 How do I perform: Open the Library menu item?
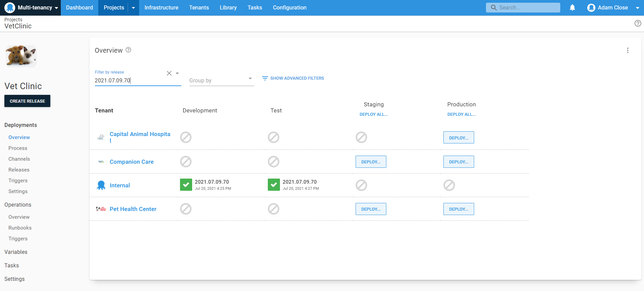(x=228, y=7)
